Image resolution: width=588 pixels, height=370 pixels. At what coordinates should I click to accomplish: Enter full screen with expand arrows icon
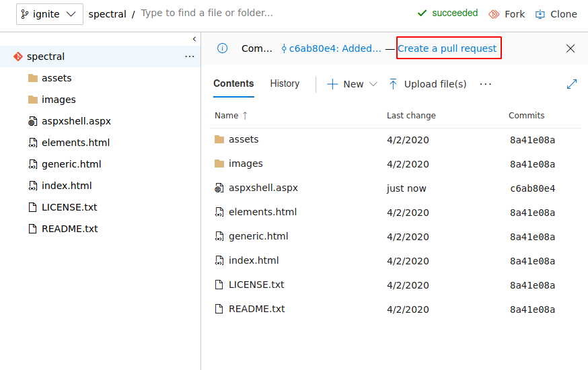coord(572,84)
